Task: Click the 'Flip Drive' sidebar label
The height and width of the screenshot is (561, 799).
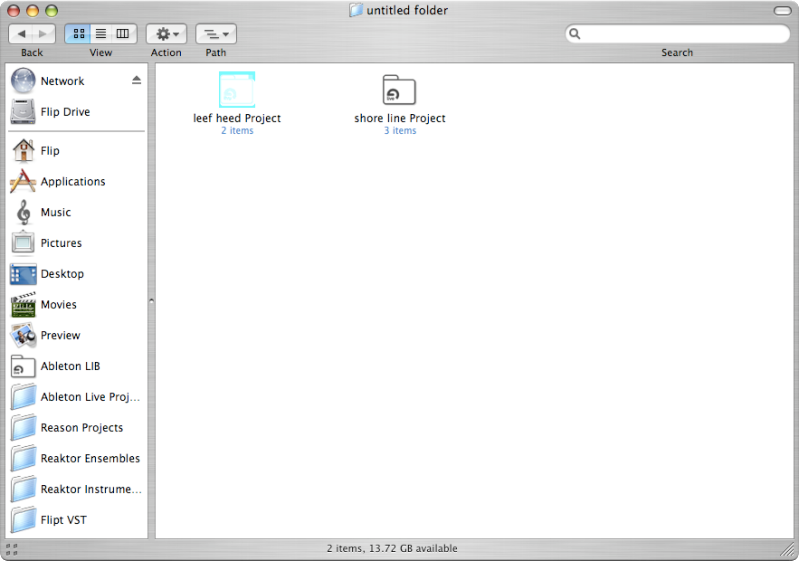Action: coord(65,112)
